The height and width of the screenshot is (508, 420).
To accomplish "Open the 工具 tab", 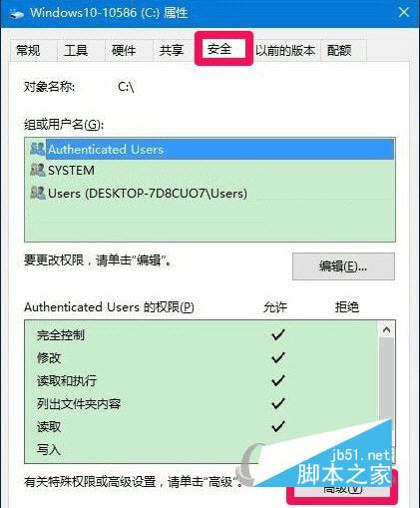I will pos(76,51).
